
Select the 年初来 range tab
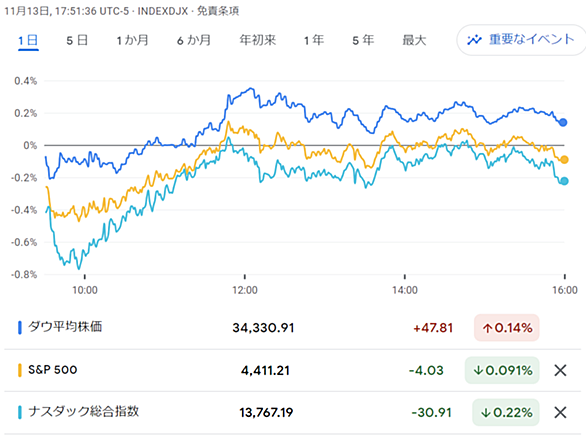tap(258, 40)
